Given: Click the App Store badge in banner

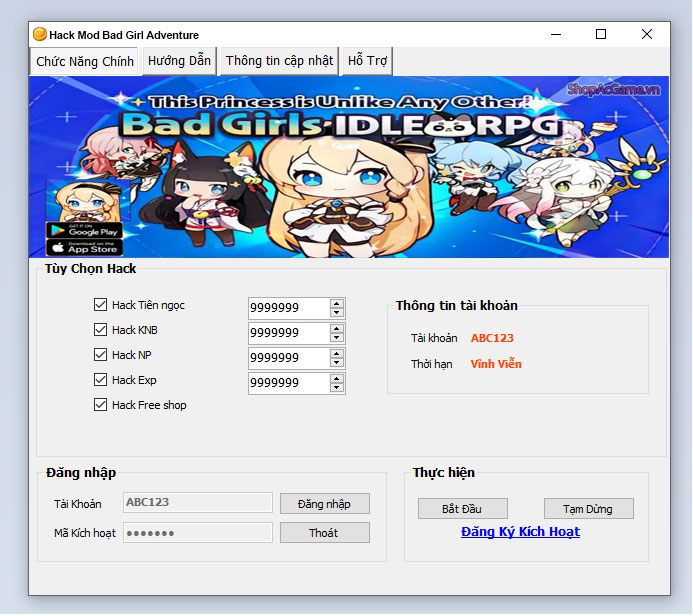Looking at the screenshot, I should tap(84, 248).
